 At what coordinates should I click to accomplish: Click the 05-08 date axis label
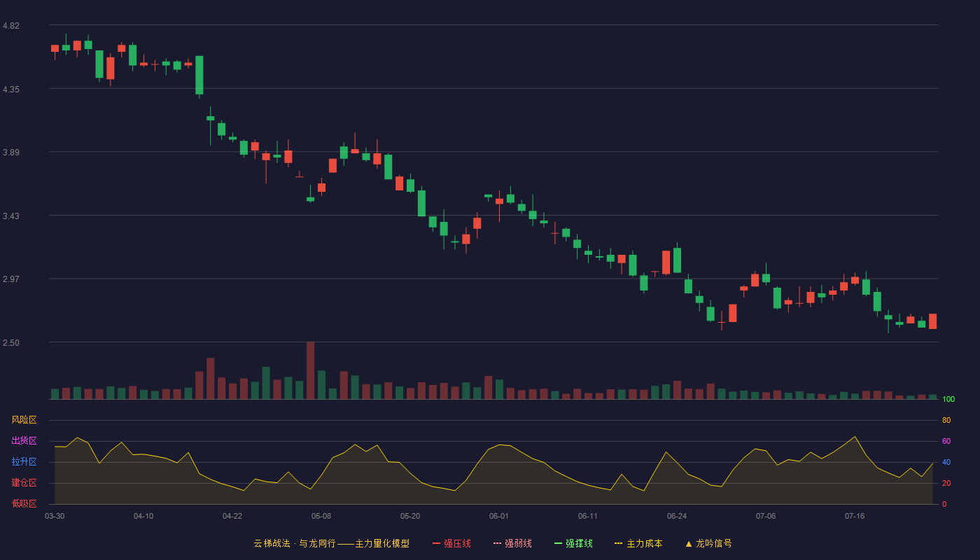pyautogui.click(x=321, y=516)
